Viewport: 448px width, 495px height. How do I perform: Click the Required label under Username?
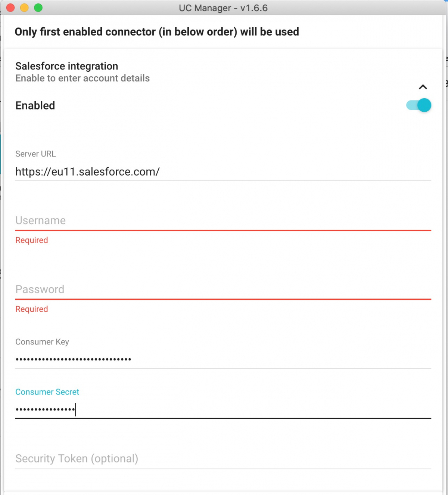click(31, 240)
